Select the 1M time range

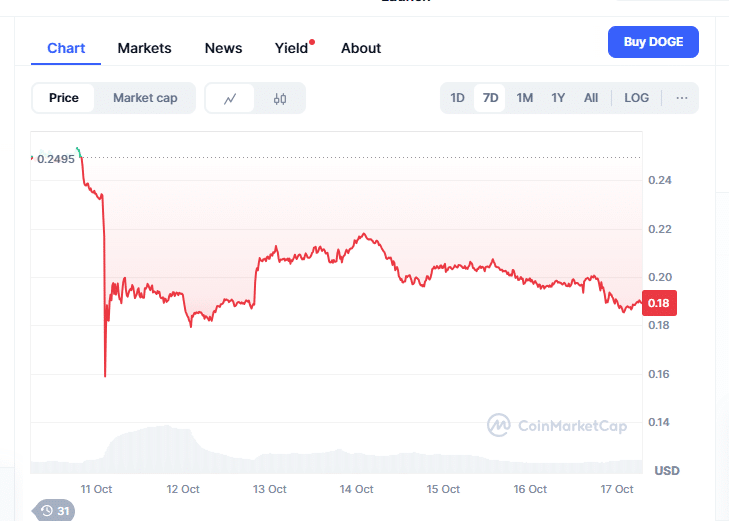coord(524,98)
